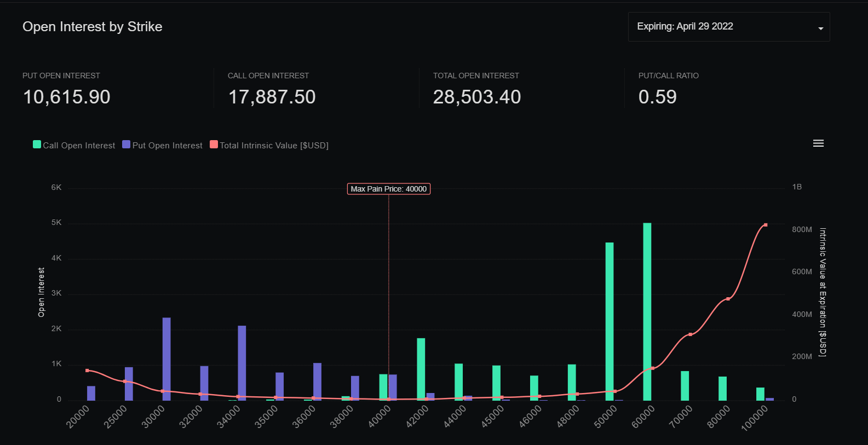Click the tallest call bar at 60000 strike
This screenshot has width=868, height=445.
[647, 311]
